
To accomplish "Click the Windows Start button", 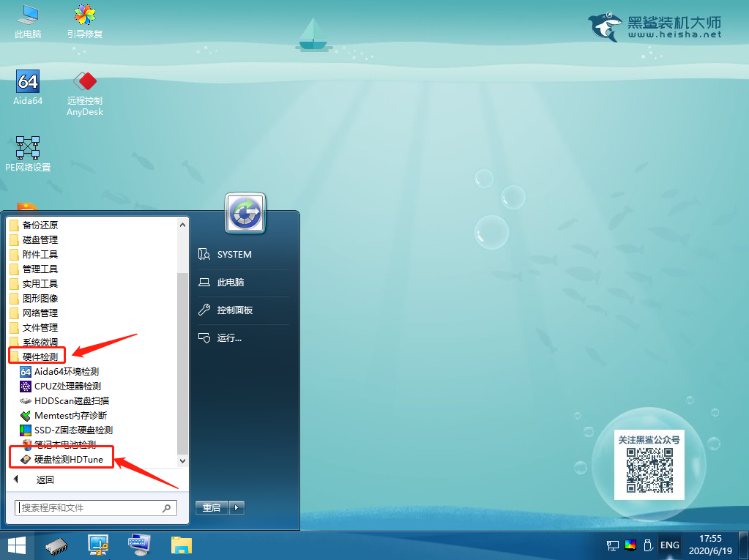I will (x=17, y=545).
